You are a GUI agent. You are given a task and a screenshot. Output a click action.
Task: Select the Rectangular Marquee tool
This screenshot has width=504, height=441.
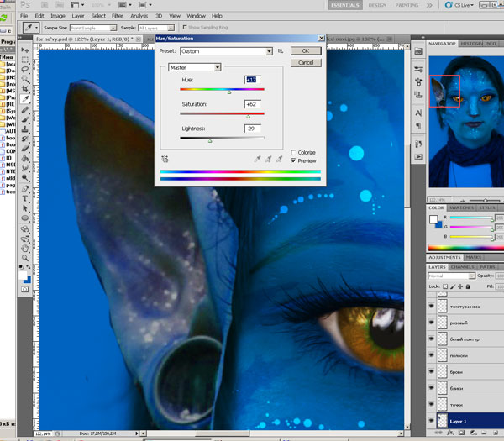click(x=25, y=60)
